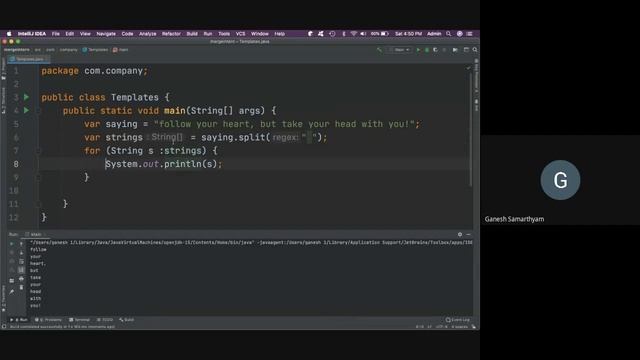Open the Build menu
This screenshot has width=640, height=360.
[192, 34]
